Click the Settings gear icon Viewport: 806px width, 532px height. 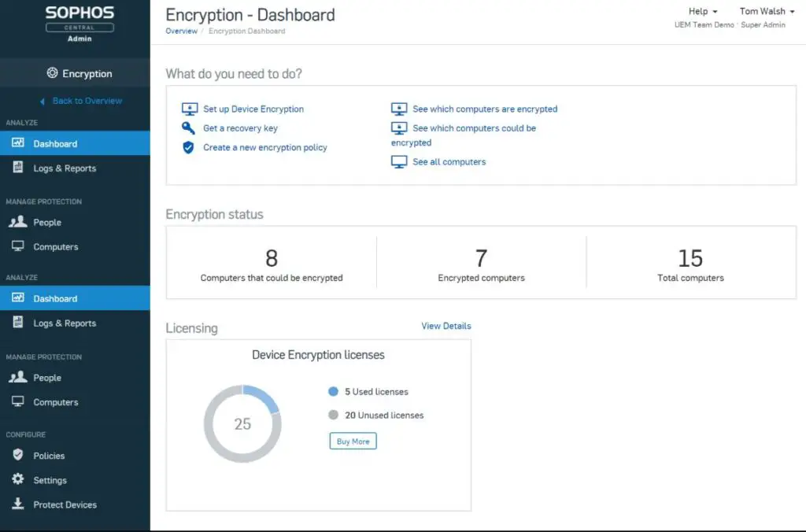tap(17, 479)
